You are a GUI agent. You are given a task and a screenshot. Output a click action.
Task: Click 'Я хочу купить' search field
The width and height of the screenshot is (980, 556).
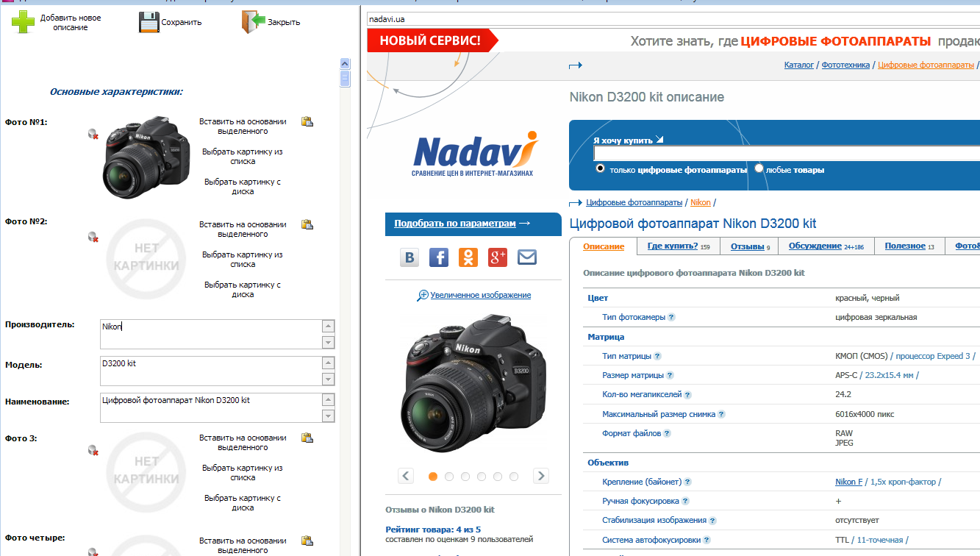(787, 153)
